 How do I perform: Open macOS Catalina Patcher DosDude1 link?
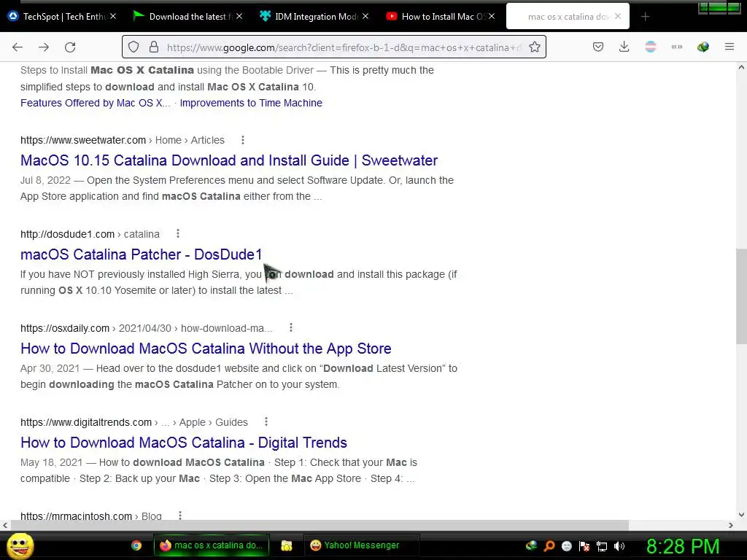click(x=141, y=254)
